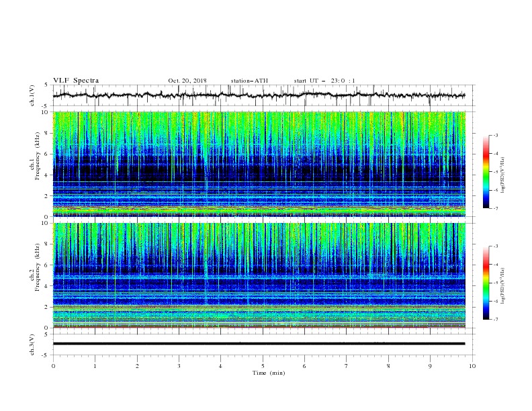The width and height of the screenshot is (532, 411).
Task: Click the ch.2 color scale bar
Action: pos(486,283)
